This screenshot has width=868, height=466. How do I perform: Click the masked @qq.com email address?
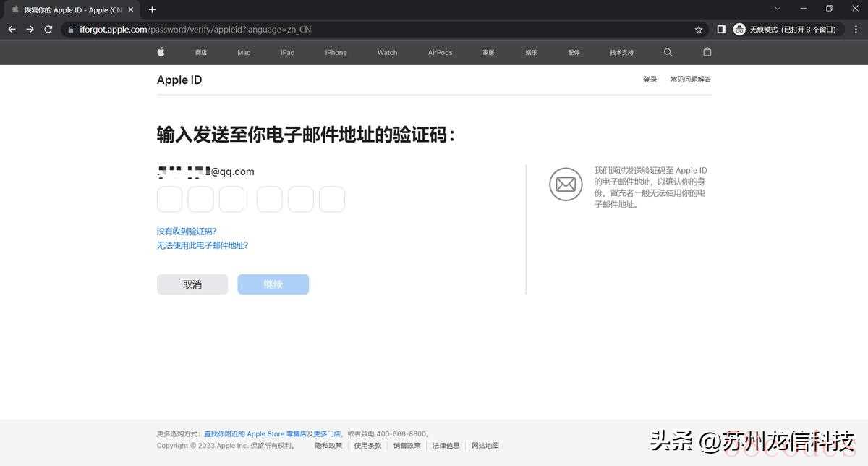(x=206, y=171)
